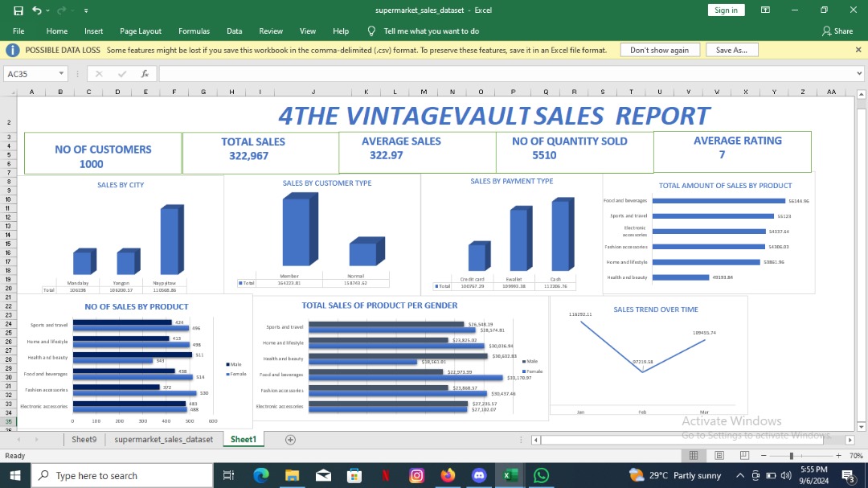Select the Sales by Payment Type chart
This screenshot has width=868, height=488.
(511, 233)
